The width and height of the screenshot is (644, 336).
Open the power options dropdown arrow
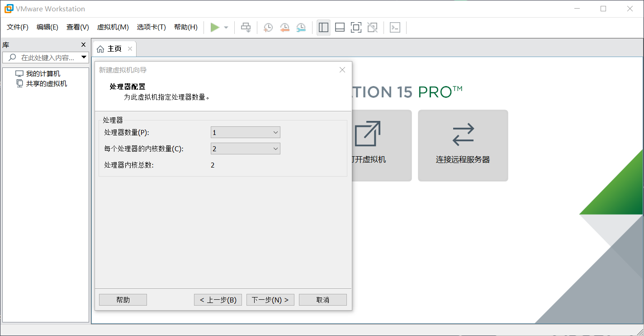(x=226, y=28)
